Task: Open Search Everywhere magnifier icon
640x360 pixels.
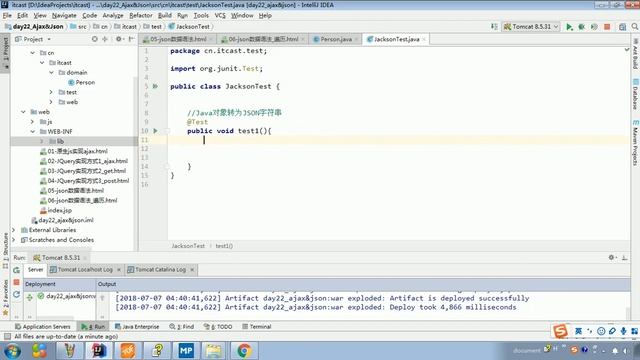Action: [635, 27]
